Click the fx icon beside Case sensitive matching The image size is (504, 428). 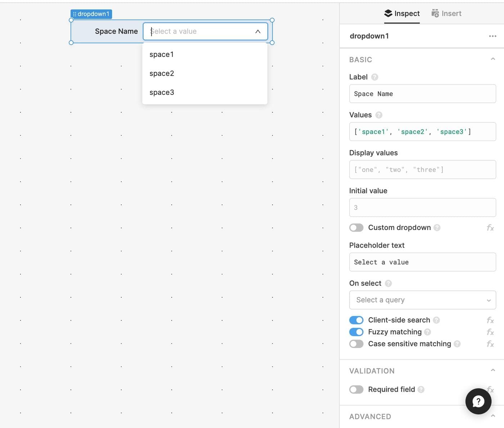490,344
